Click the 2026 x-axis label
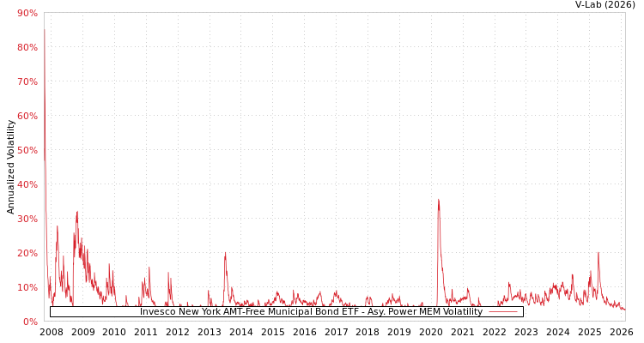 (x=621, y=332)
